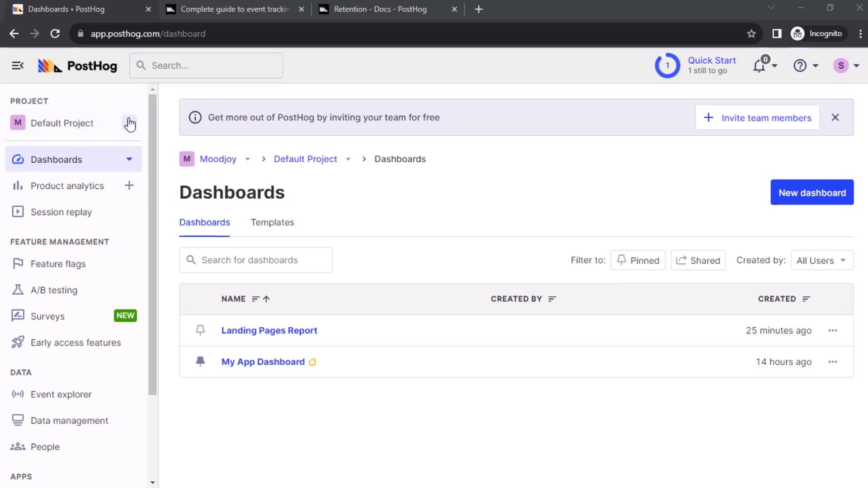Toggle Shared filter on dashboards

[698, 260]
